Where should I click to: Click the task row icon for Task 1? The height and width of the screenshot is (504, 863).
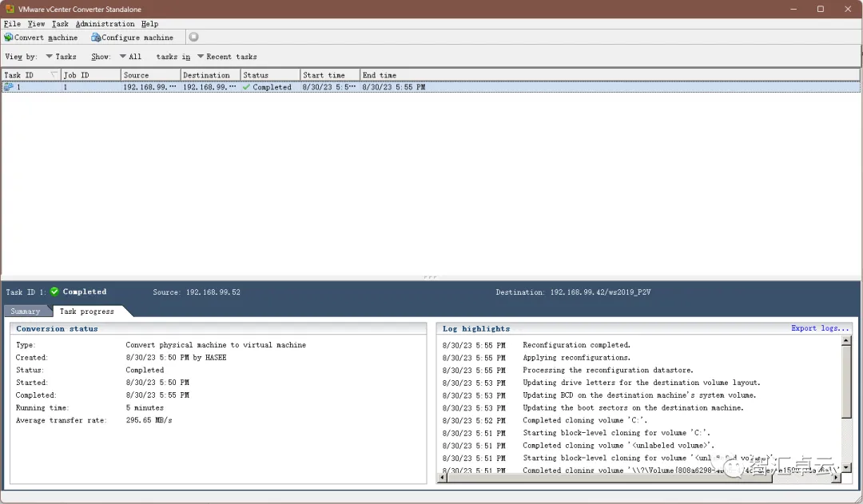tap(8, 87)
